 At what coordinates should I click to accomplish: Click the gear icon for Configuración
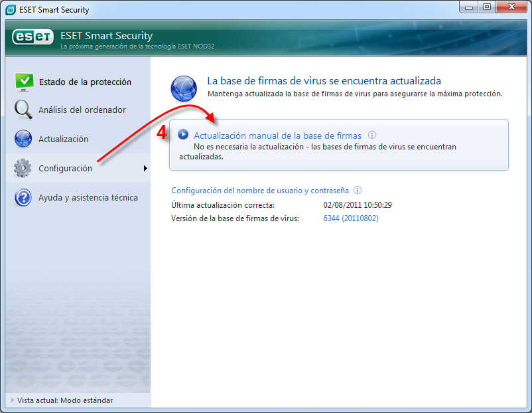click(23, 168)
